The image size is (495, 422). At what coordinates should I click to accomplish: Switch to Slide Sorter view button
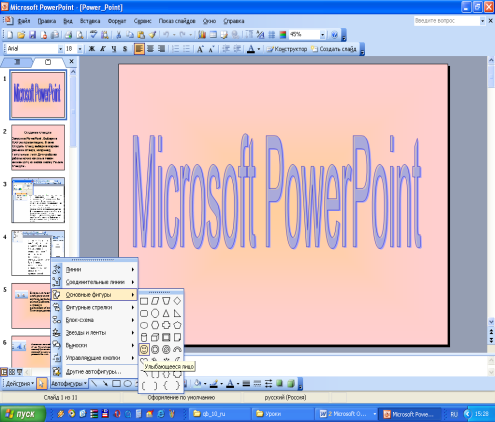coord(12,372)
